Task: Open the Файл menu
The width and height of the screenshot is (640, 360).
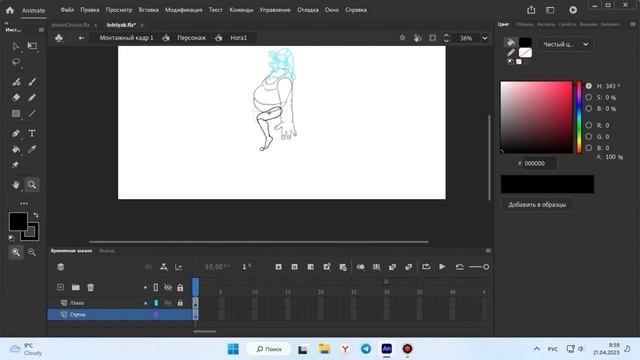Action: (67, 10)
